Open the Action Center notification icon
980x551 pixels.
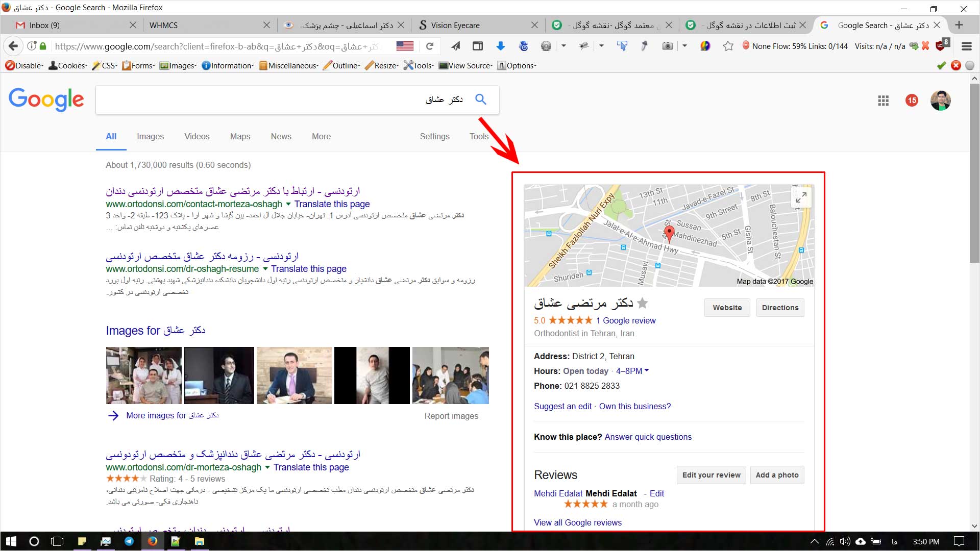(959, 541)
